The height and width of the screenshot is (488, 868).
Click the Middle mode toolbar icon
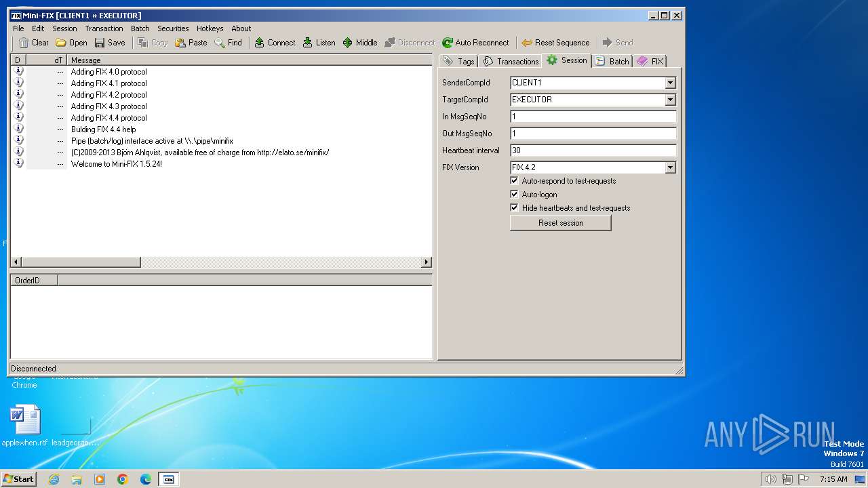pos(348,43)
